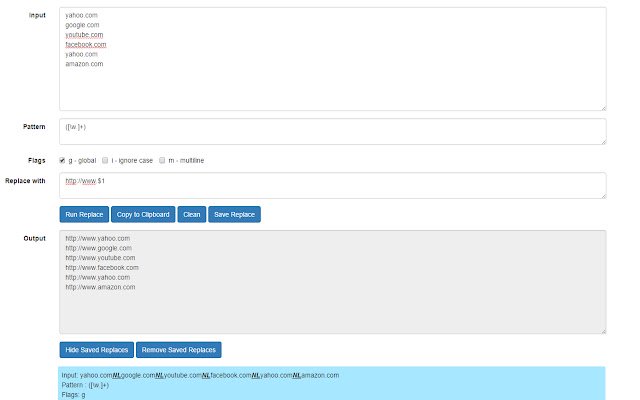640x400 pixels.
Task: Focus the Pattern text field
Action: coord(333,131)
